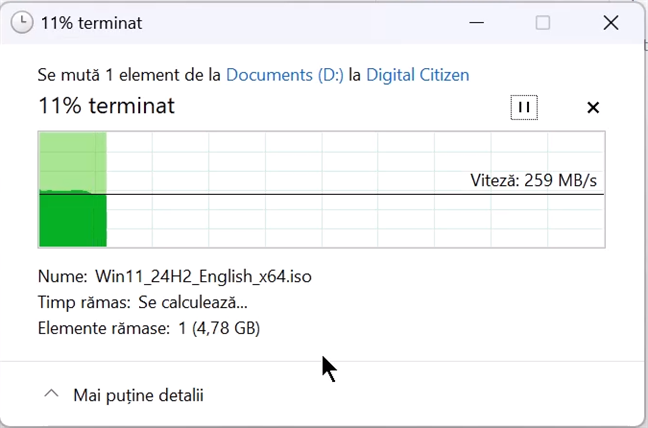Open the Digital Citizen destination folder

[x=417, y=74]
